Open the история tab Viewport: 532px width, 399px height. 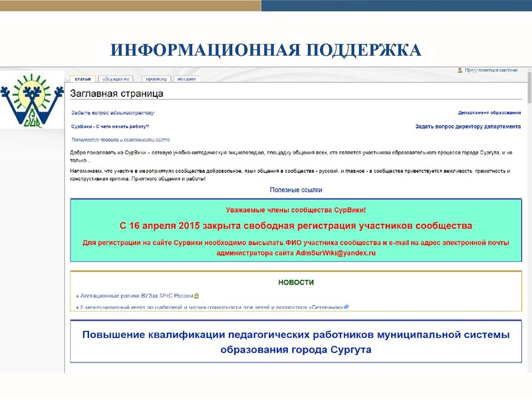188,78
